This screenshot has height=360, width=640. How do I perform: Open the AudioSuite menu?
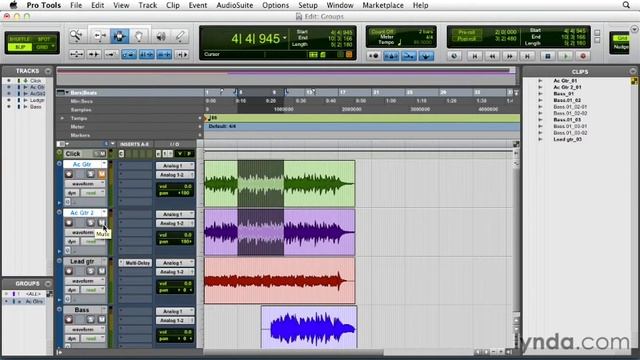pyautogui.click(x=235, y=5)
